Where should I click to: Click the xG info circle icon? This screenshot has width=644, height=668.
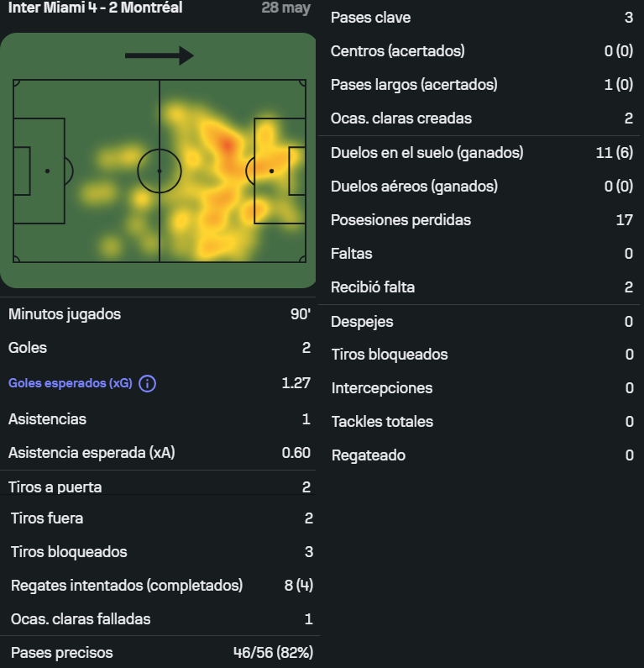coord(147,383)
